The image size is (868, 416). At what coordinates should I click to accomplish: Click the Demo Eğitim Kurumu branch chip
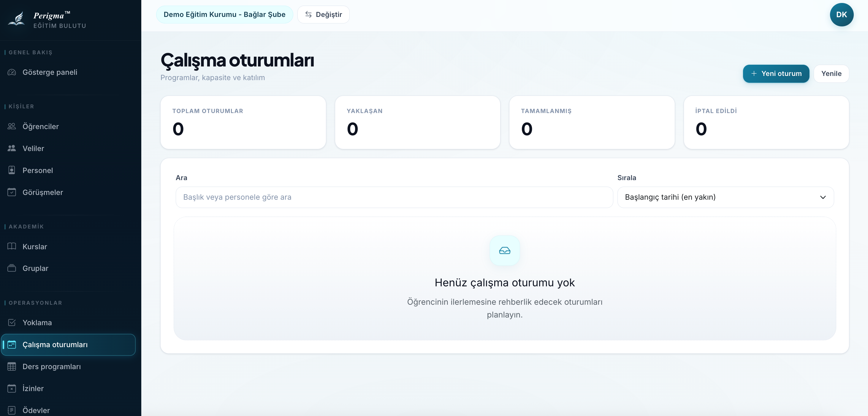(x=224, y=15)
